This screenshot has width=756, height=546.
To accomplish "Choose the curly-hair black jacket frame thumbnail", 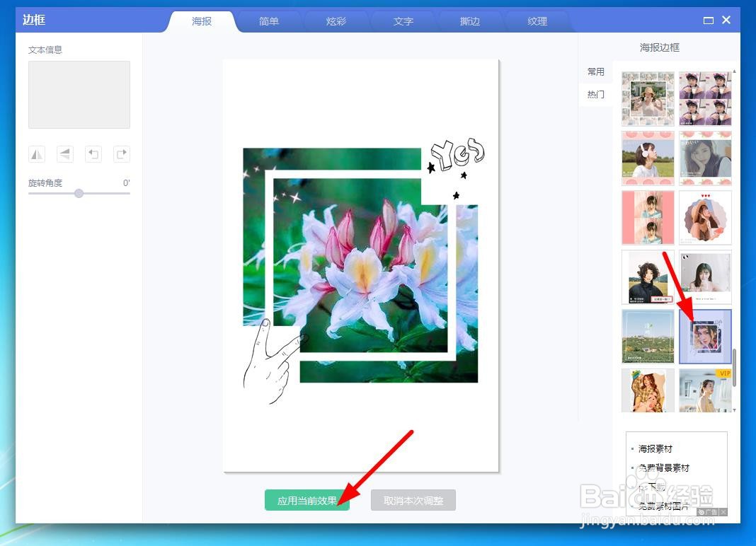I will click(x=648, y=277).
